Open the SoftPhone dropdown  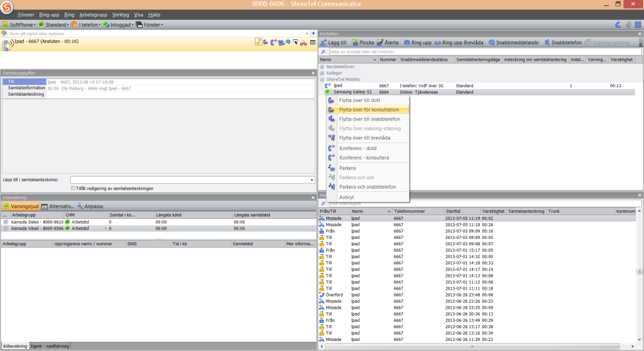19,24
